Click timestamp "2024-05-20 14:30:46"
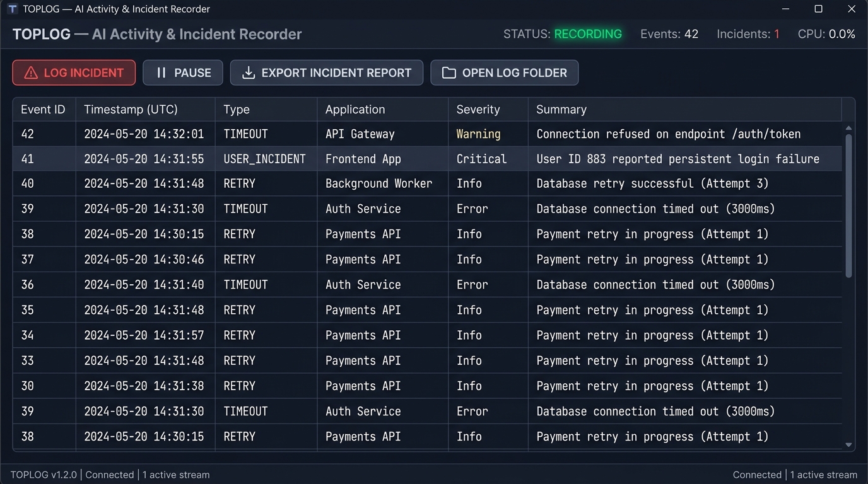The width and height of the screenshot is (868, 484). tap(144, 259)
